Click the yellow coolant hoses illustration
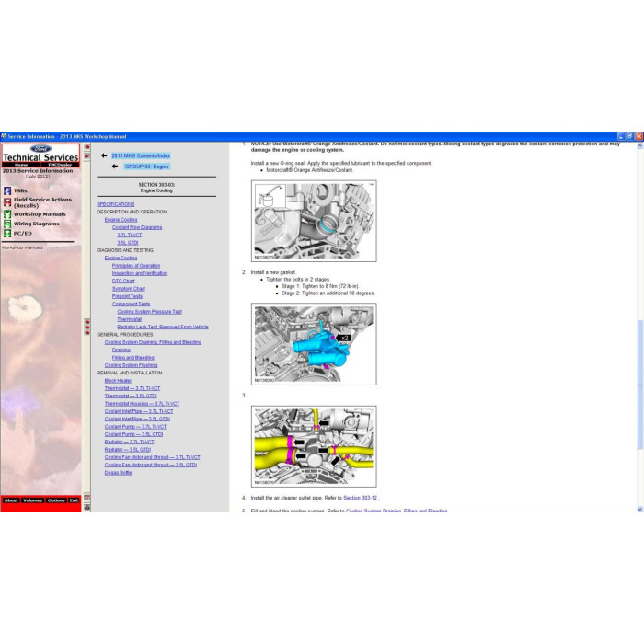Viewport: 644px width, 644px height. (314, 446)
